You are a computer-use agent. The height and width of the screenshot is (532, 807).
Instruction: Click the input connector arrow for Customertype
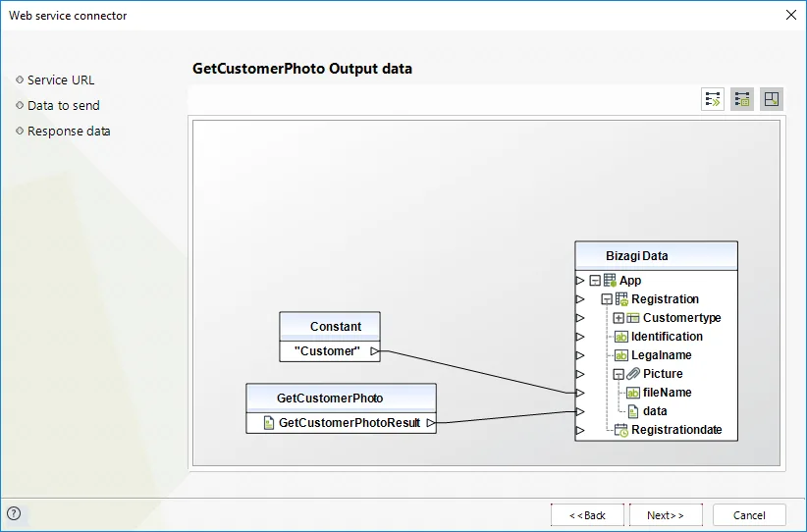(x=580, y=318)
